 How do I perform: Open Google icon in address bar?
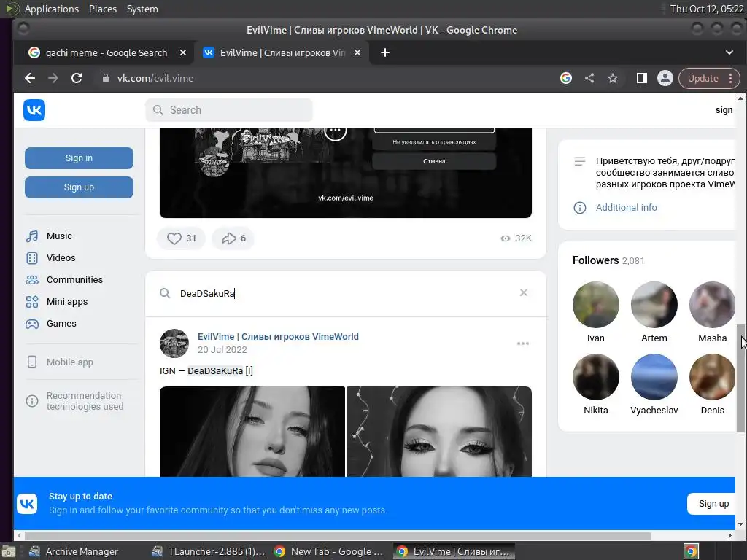click(566, 78)
